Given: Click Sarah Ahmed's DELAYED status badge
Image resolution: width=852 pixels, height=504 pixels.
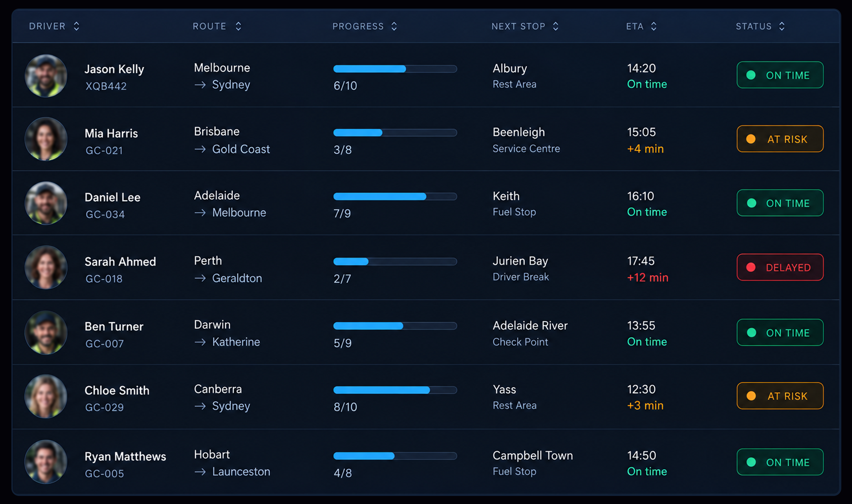Looking at the screenshot, I should click(780, 267).
